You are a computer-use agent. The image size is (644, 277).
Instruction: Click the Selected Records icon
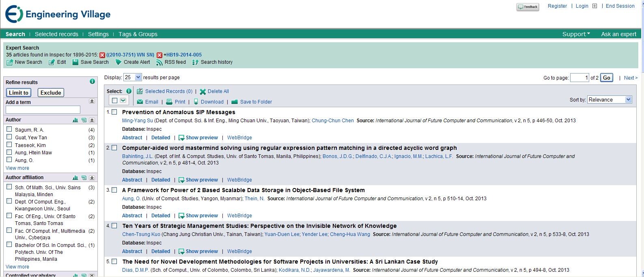point(140,91)
